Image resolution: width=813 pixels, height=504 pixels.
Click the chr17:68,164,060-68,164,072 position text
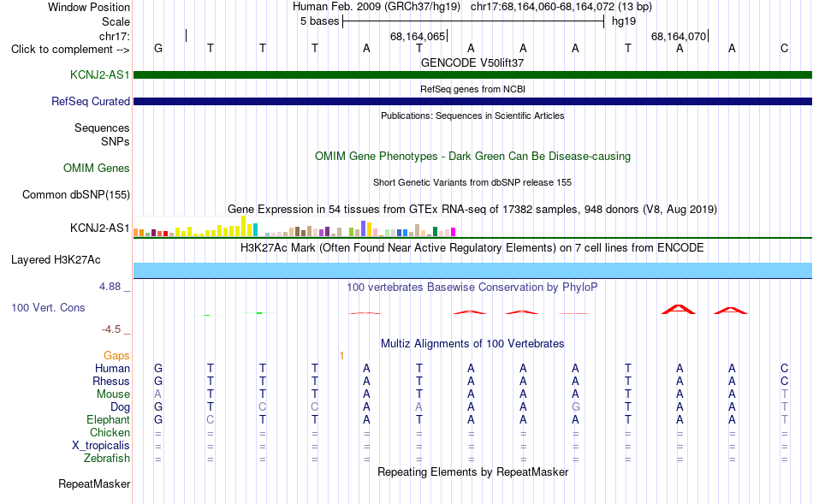point(561,7)
